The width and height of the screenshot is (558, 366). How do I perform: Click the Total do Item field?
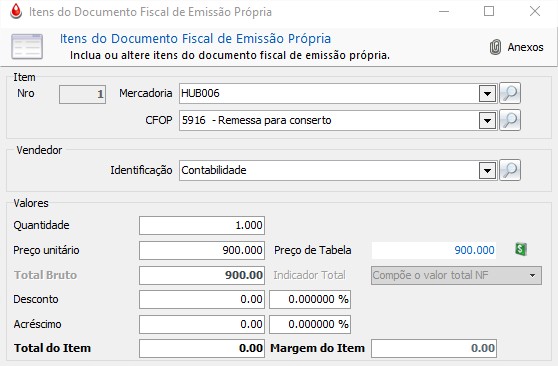coord(202,348)
